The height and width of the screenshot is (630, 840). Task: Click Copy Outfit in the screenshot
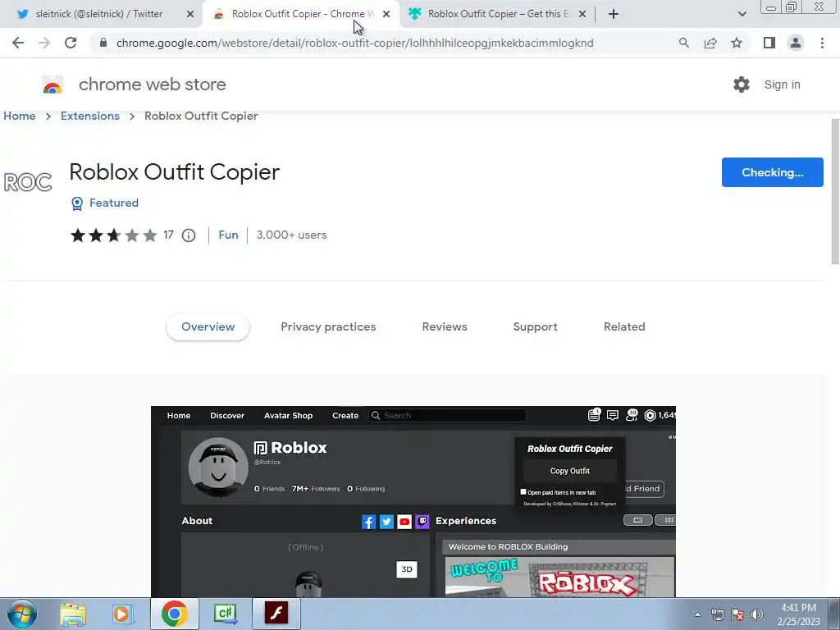click(570, 471)
